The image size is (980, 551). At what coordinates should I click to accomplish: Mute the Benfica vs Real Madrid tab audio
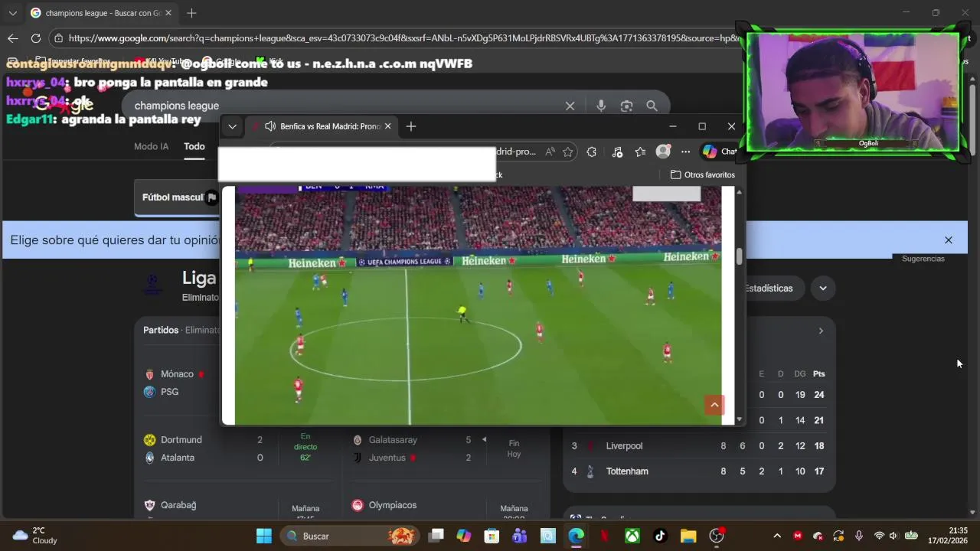tap(270, 126)
